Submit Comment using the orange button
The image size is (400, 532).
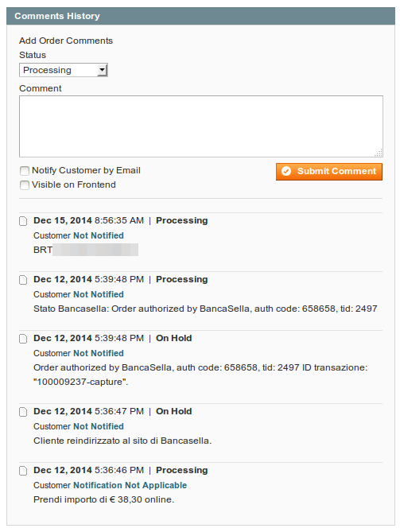[329, 171]
